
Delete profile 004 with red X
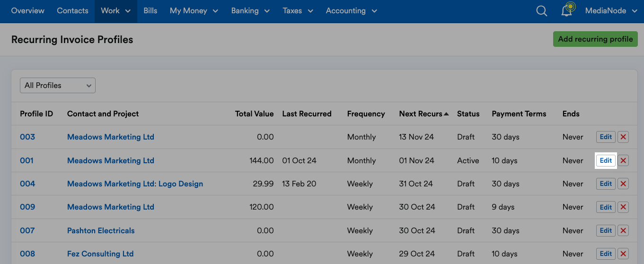[x=623, y=184]
